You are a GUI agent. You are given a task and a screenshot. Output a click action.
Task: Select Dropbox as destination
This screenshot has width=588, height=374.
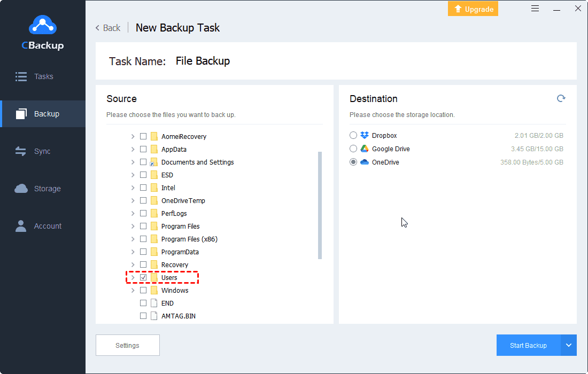(x=353, y=135)
